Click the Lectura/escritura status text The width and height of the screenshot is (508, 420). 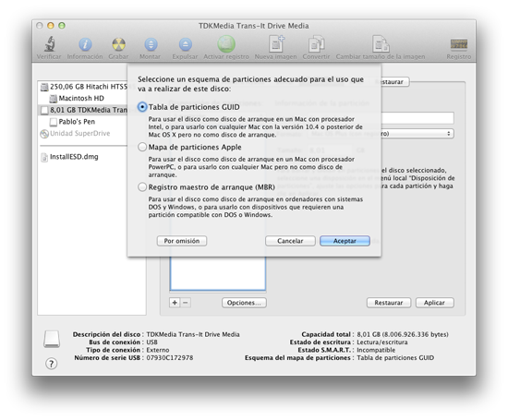click(382, 342)
